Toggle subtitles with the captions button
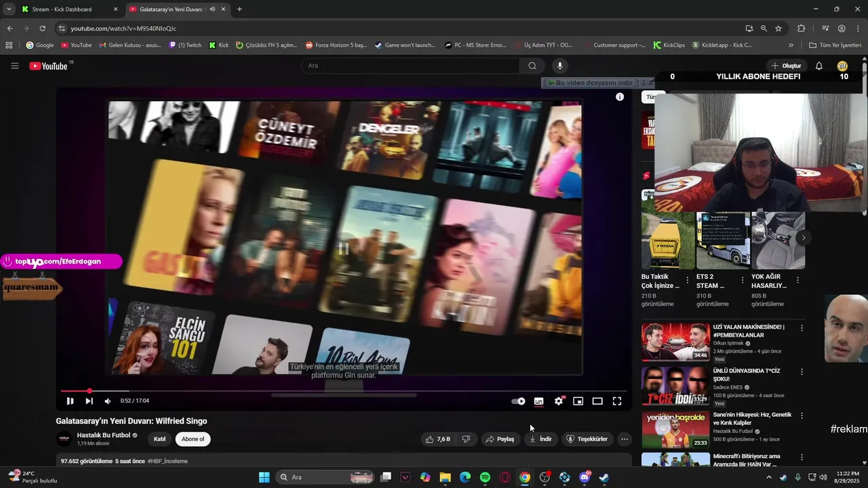 click(x=538, y=401)
